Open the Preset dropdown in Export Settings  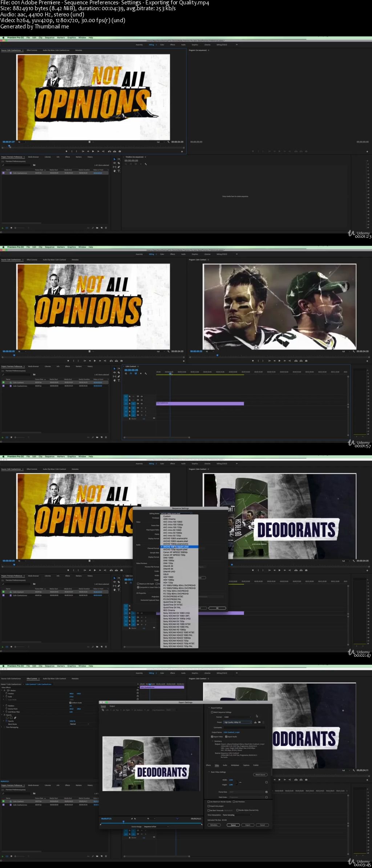point(238,722)
